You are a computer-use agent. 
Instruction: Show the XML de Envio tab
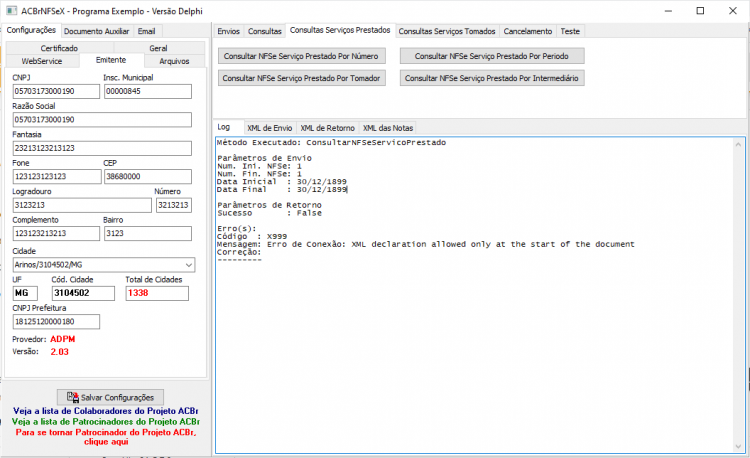point(270,128)
